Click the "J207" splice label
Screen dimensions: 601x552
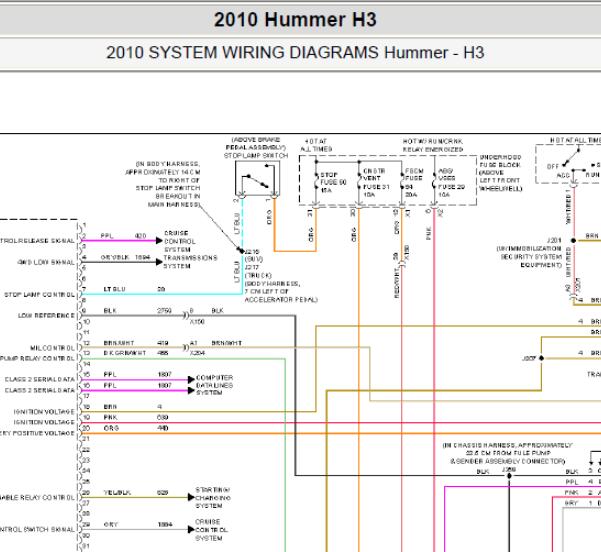click(529, 358)
